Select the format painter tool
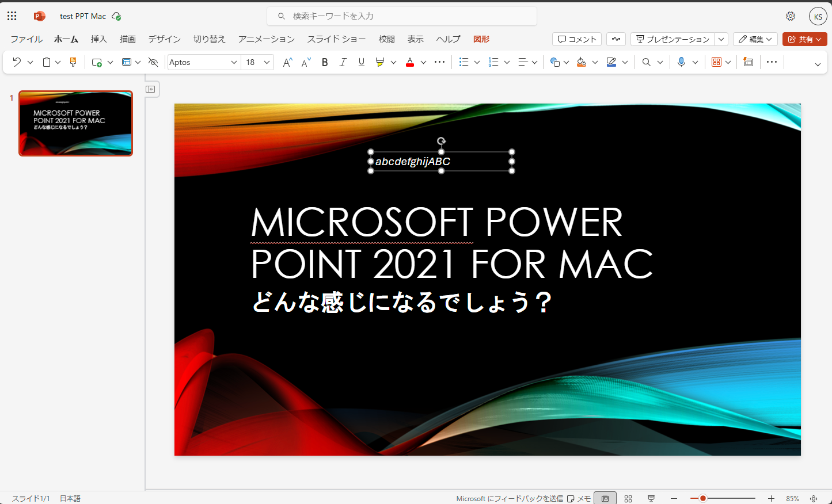832x504 pixels. point(73,62)
